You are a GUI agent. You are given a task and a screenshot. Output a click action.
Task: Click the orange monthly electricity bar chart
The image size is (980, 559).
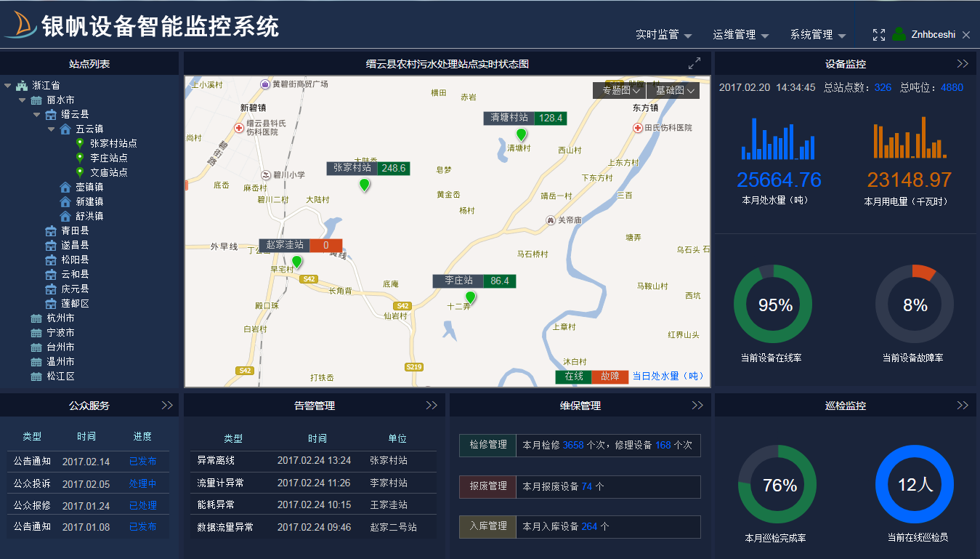click(910, 137)
